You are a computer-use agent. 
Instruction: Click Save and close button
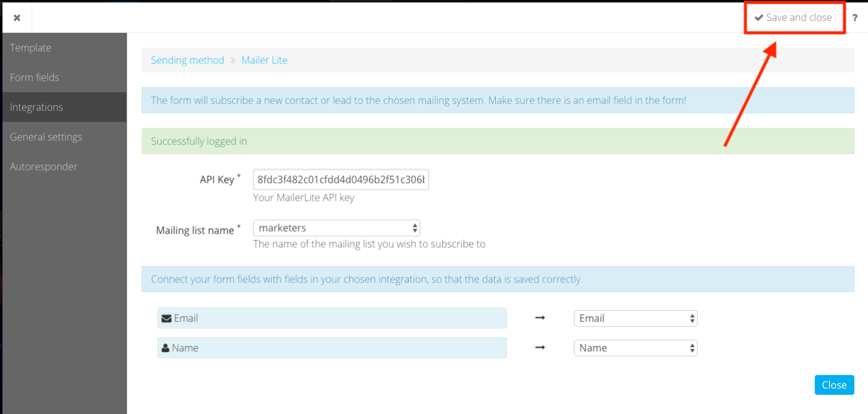click(x=794, y=17)
